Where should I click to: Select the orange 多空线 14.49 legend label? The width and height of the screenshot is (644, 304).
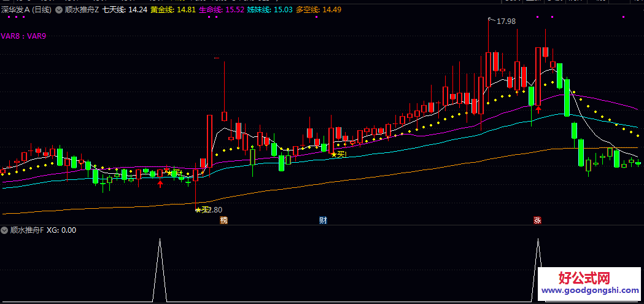coord(318,10)
